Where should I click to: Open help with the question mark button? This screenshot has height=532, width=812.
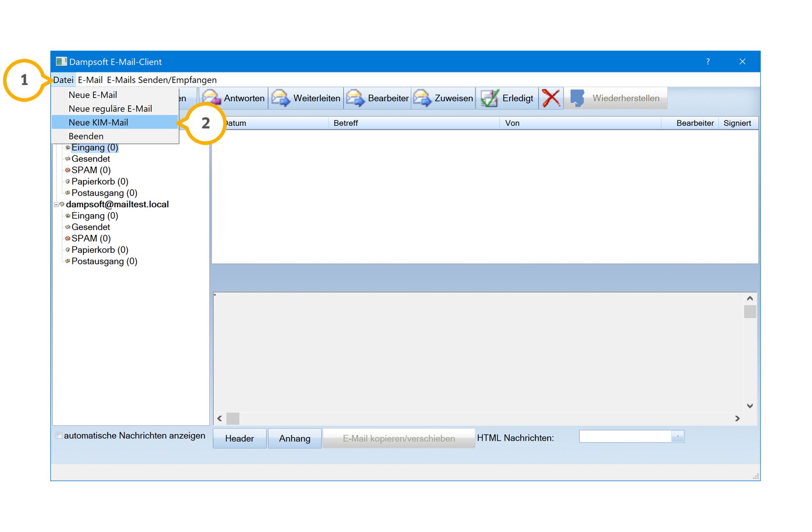[708, 61]
